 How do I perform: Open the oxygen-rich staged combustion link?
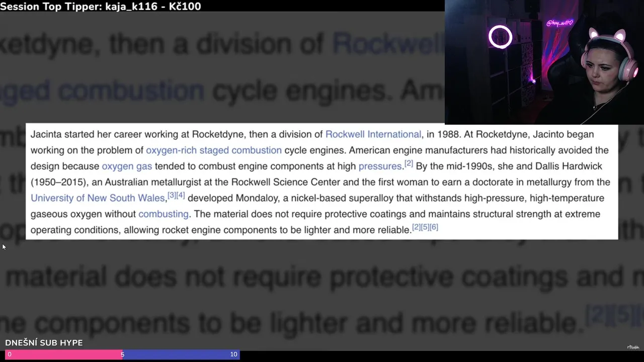coord(214,150)
